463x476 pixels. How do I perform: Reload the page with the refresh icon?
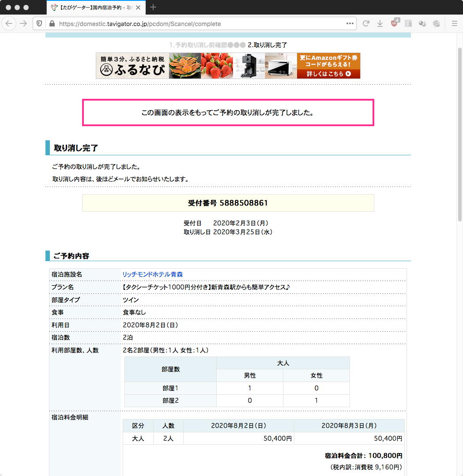click(x=366, y=23)
